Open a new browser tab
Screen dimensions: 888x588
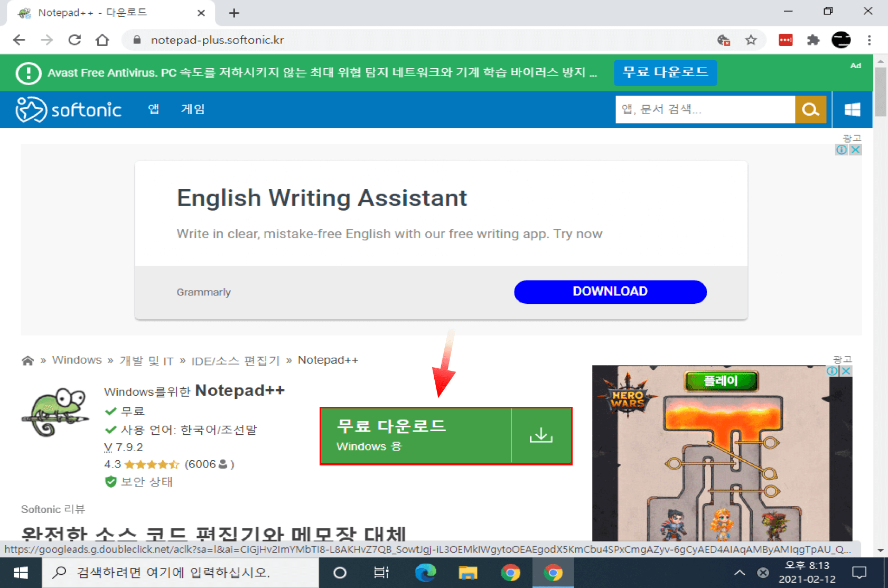(x=234, y=13)
